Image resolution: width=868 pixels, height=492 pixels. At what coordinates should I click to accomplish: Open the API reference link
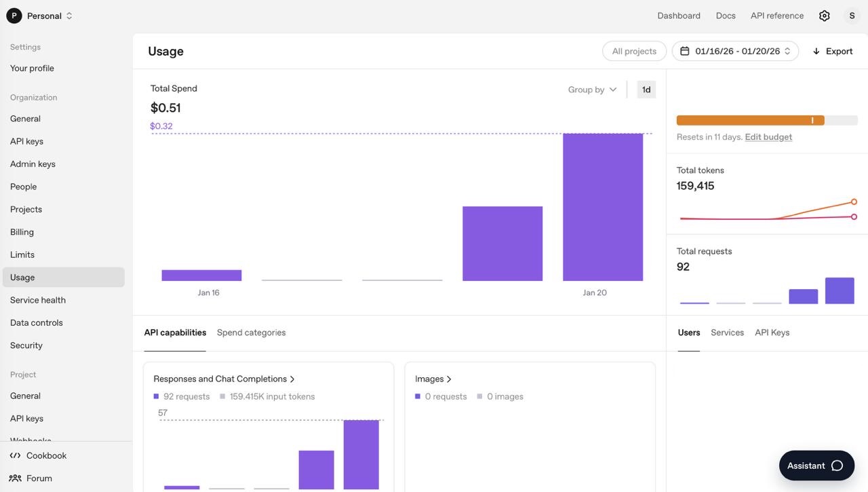776,16
